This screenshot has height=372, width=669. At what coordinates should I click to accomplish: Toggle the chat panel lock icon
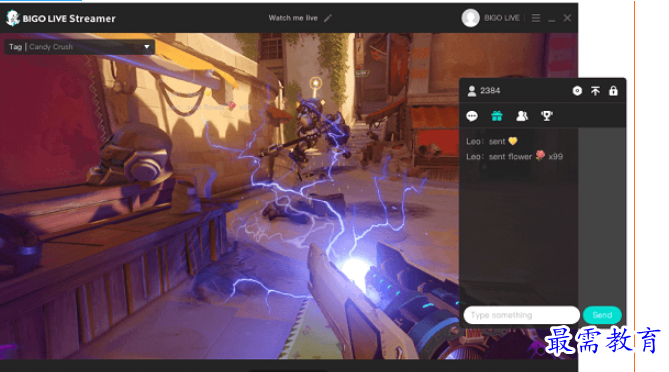coord(613,91)
